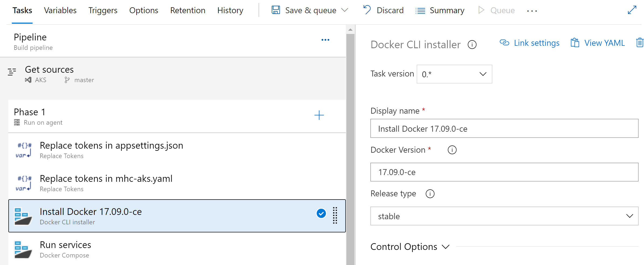This screenshot has width=644, height=265.
Task: Open the Release type stable dropdown
Action: (630, 216)
